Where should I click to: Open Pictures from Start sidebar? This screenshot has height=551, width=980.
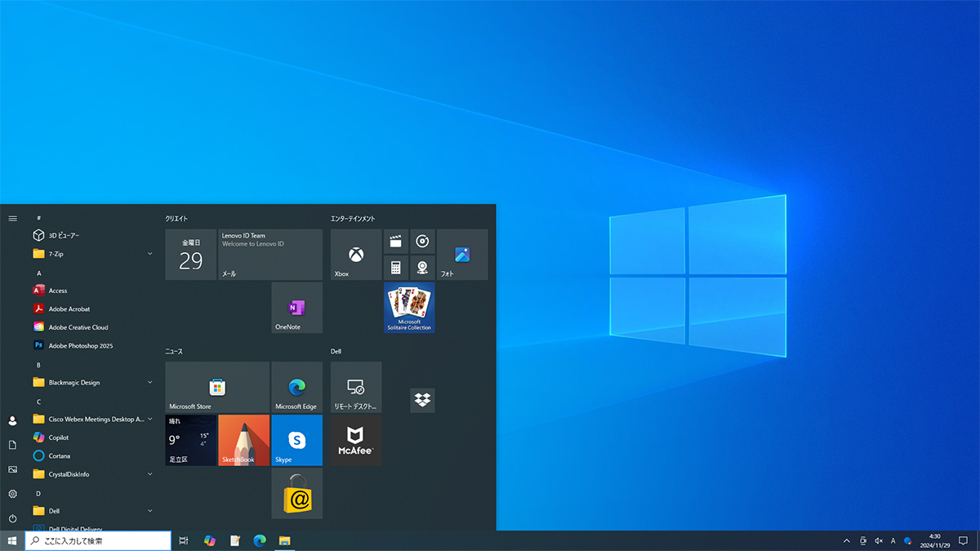[12, 469]
